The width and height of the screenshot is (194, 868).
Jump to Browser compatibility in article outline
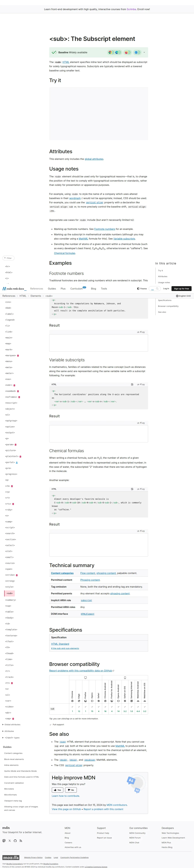pyautogui.click(x=168, y=306)
